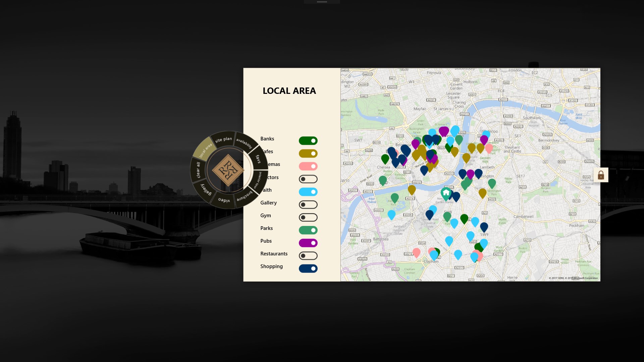The width and height of the screenshot is (644, 362).
Task: Play video from the radial menu
Action: click(224, 200)
